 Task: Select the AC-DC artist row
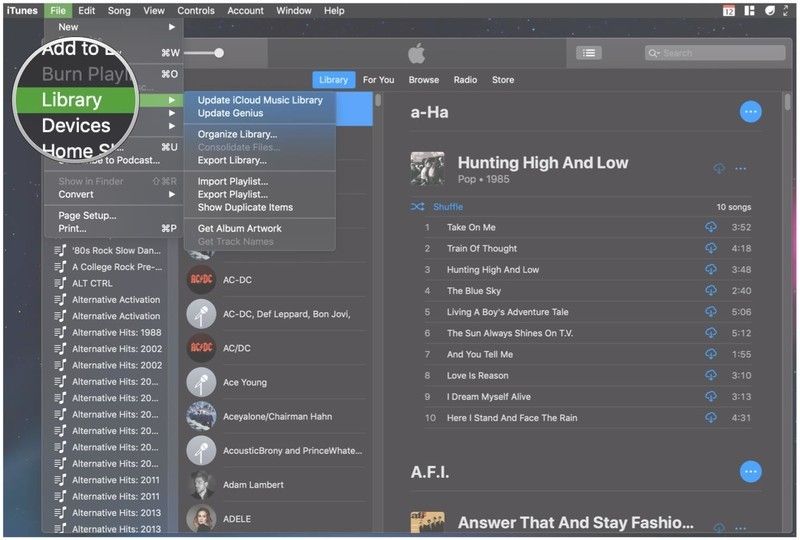[276, 280]
